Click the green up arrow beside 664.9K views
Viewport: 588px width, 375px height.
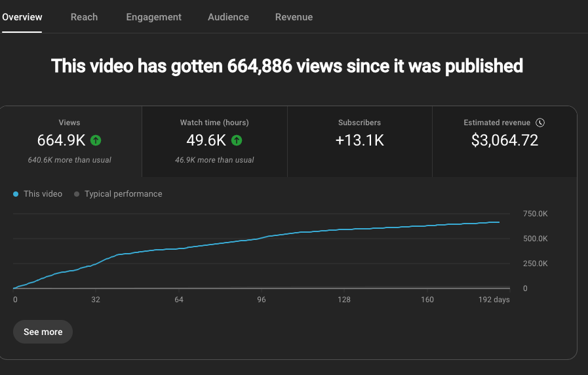click(96, 140)
